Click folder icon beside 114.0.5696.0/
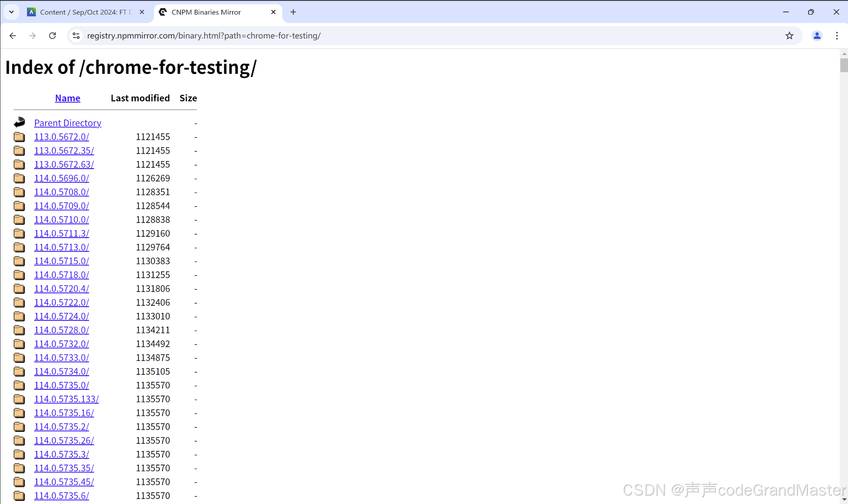848x504 pixels. (19, 178)
